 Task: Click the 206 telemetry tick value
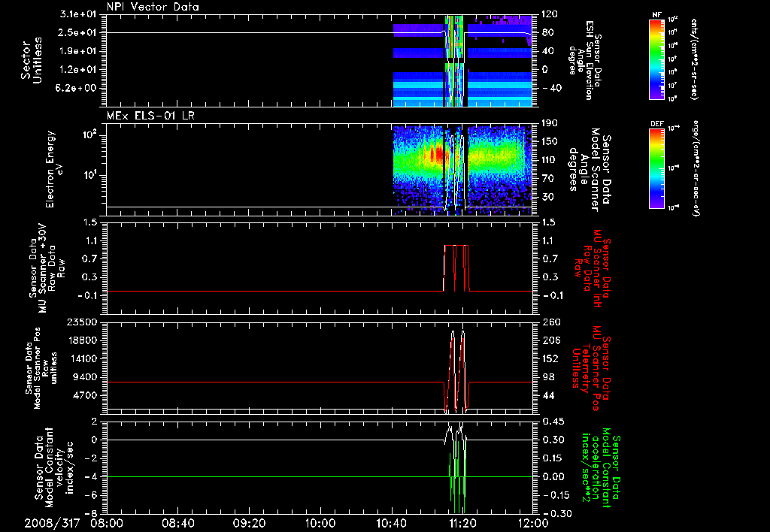click(x=550, y=340)
